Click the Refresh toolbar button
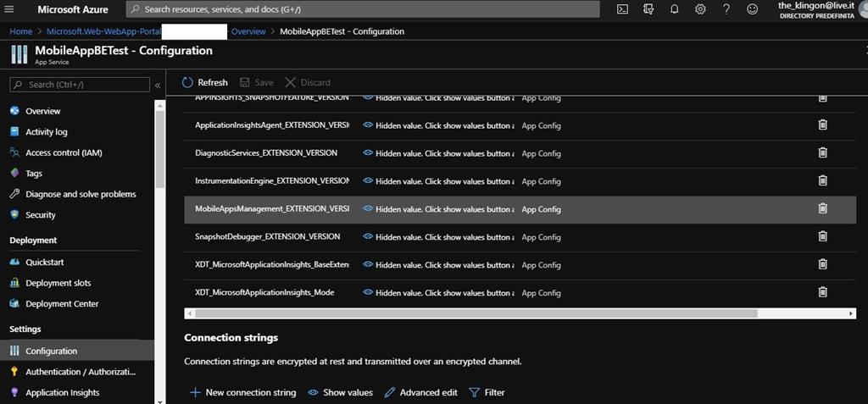This screenshot has width=868, height=404. point(205,82)
